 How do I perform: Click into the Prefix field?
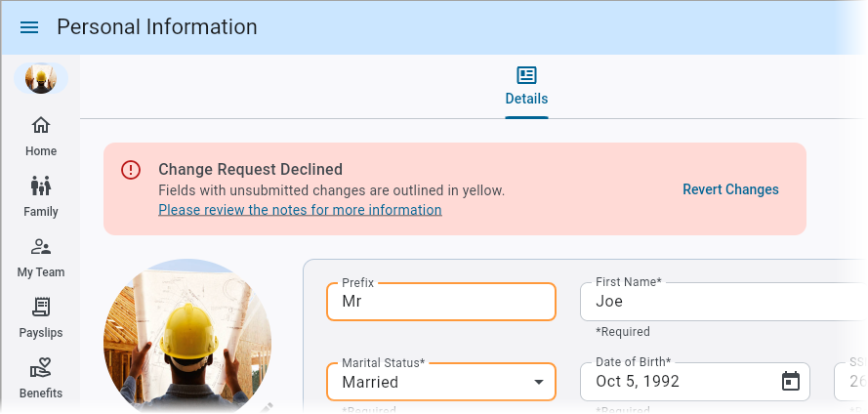(x=441, y=302)
